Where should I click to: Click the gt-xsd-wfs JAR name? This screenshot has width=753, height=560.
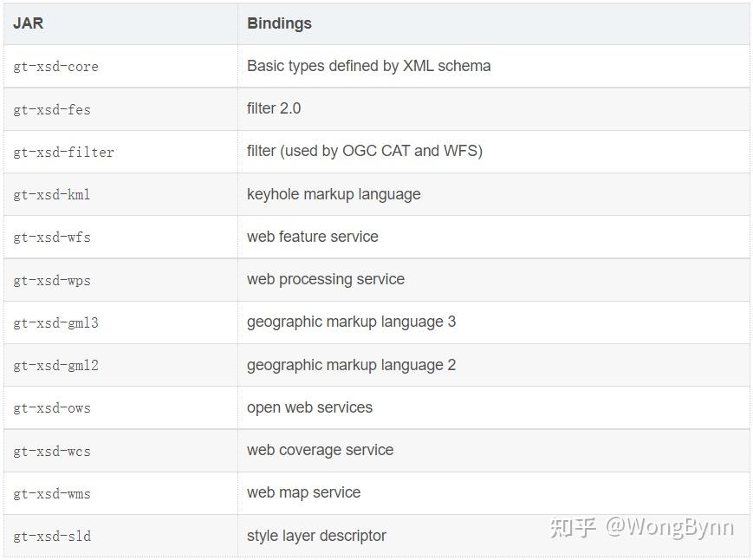(x=52, y=237)
